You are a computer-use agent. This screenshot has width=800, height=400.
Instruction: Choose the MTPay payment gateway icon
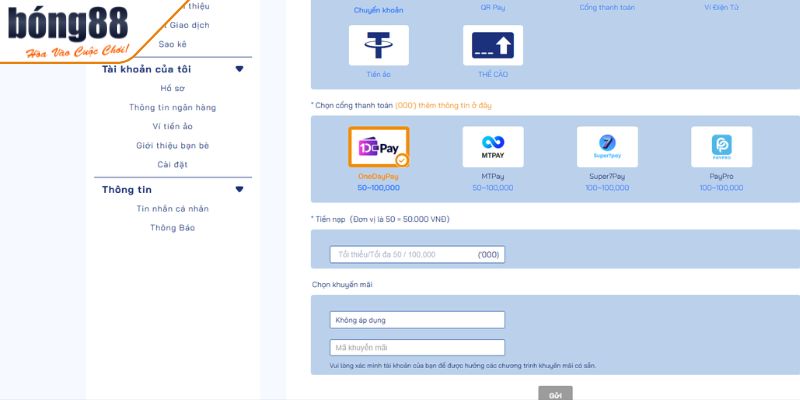[492, 147]
